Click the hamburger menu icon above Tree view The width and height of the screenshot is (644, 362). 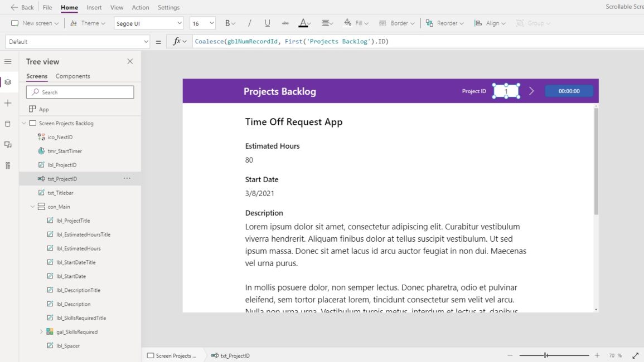pyautogui.click(x=8, y=61)
